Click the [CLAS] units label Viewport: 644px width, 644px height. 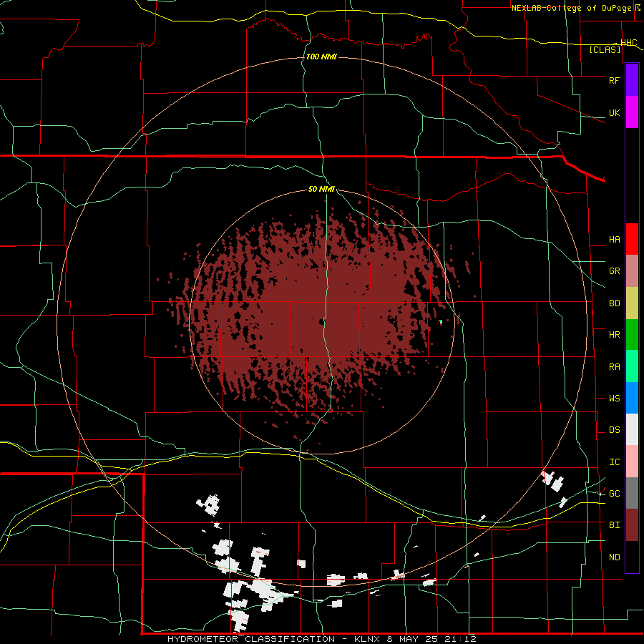(x=605, y=49)
